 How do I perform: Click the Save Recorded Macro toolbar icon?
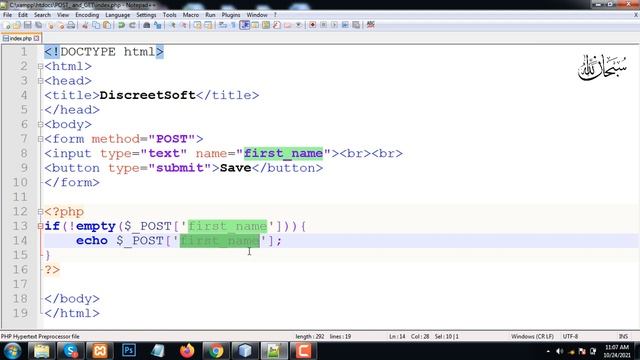(x=356, y=25)
